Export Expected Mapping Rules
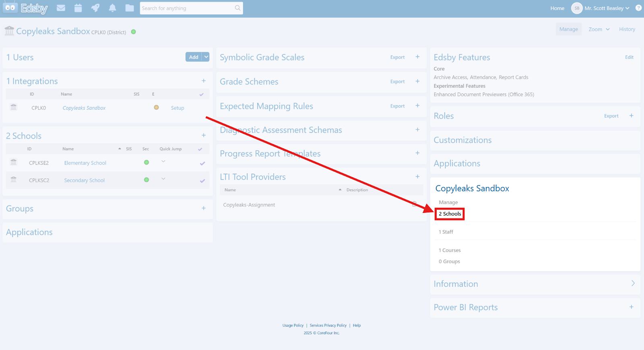 (397, 106)
